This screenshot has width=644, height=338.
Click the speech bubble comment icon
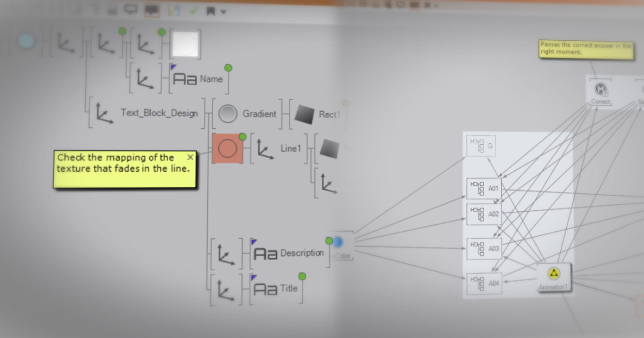click(x=130, y=10)
